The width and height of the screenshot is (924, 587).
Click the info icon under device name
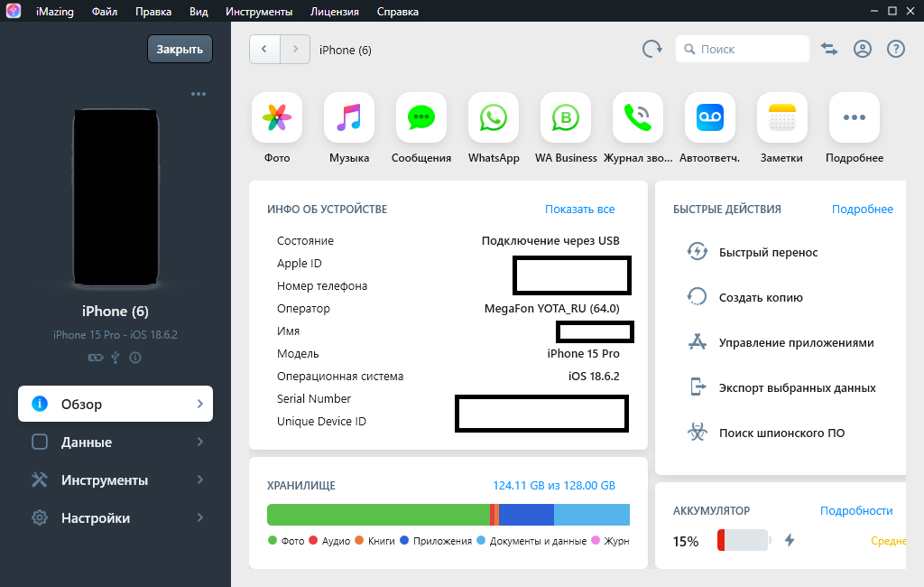tap(135, 358)
